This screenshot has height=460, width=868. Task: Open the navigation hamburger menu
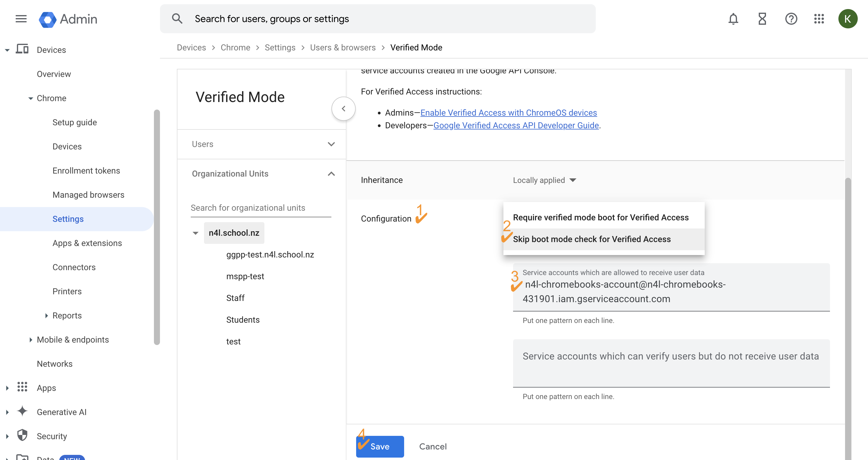(x=21, y=19)
